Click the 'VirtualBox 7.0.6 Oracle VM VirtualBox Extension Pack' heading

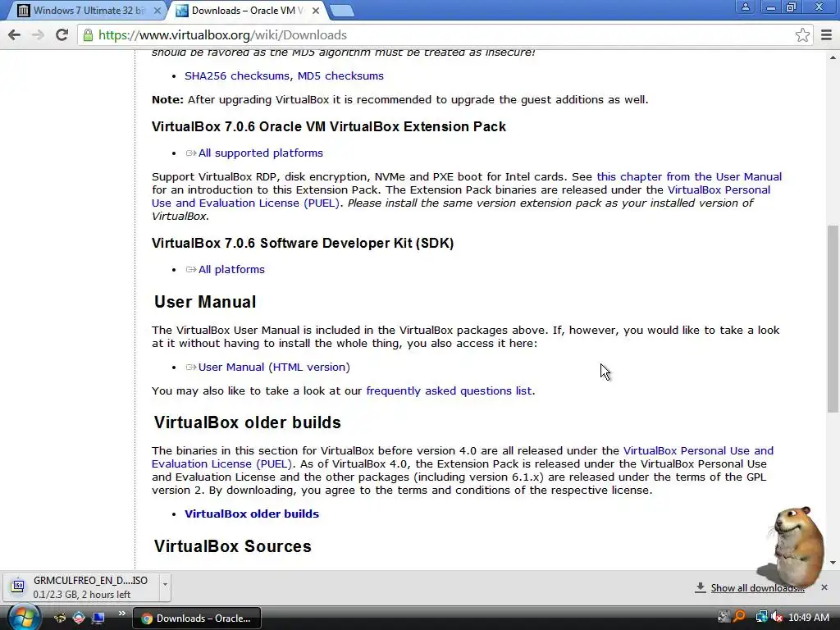329,127
